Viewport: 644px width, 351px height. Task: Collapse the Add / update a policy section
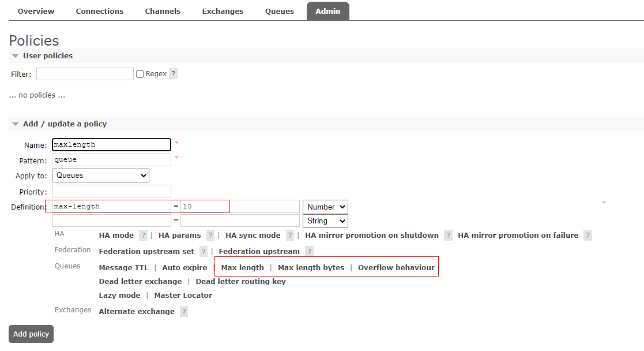pos(16,124)
